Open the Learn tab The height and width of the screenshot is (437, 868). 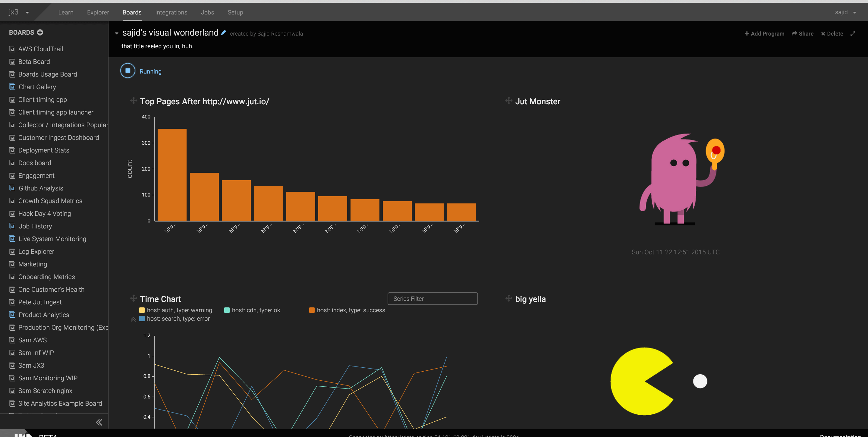coord(66,12)
